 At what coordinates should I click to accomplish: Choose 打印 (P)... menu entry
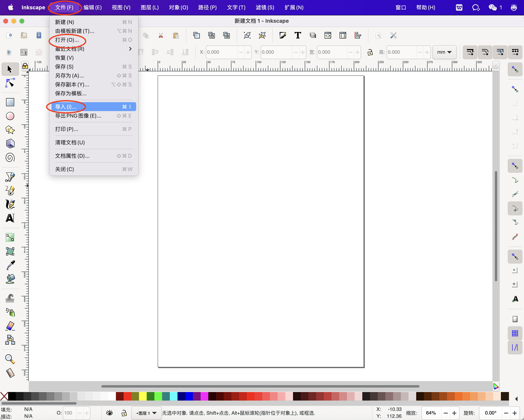[94, 129]
